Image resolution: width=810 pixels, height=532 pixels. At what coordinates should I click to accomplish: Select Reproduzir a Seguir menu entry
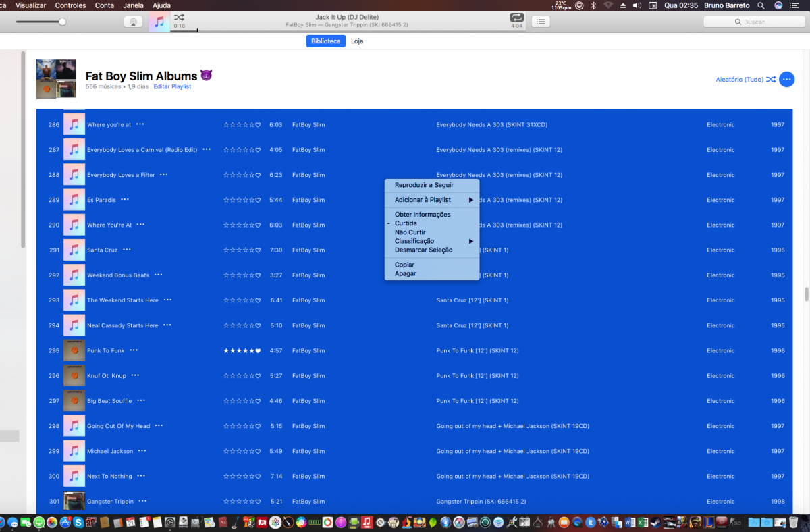click(424, 185)
